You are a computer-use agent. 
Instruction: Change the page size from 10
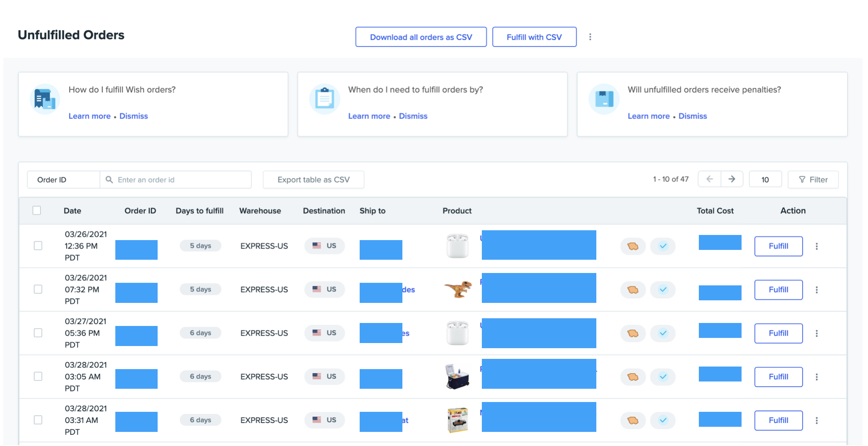pyautogui.click(x=765, y=179)
